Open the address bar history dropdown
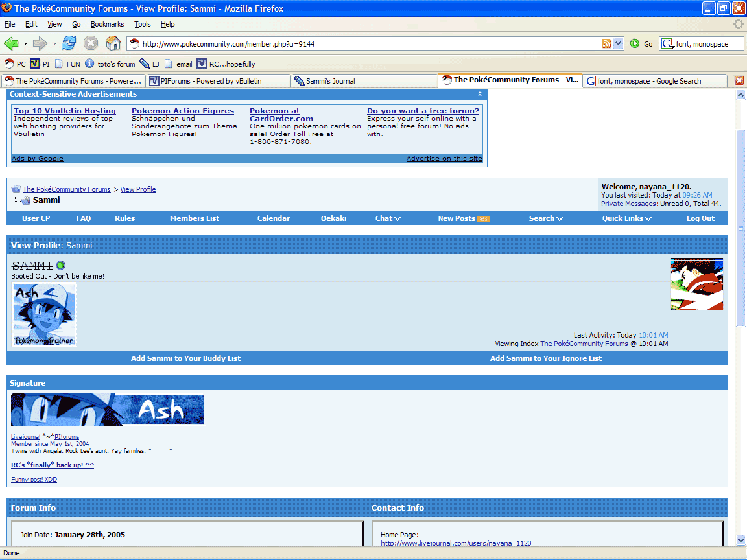747x560 pixels. (619, 44)
